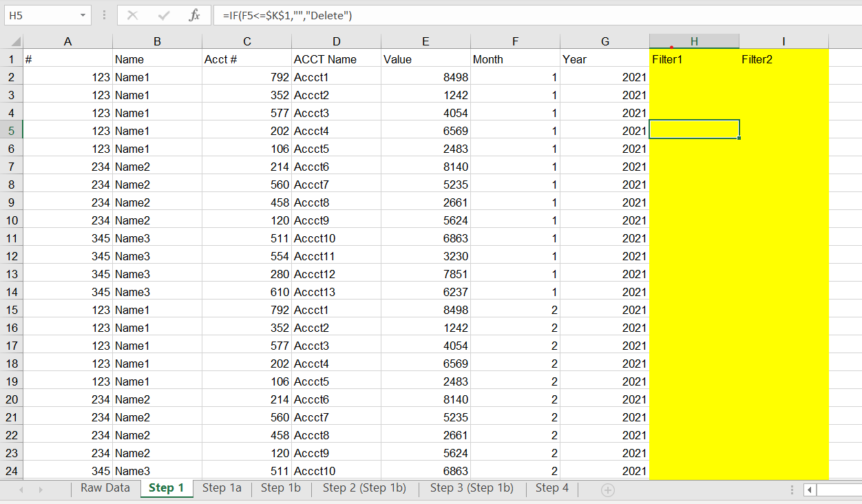Click the 'Value' header cell

425,59
